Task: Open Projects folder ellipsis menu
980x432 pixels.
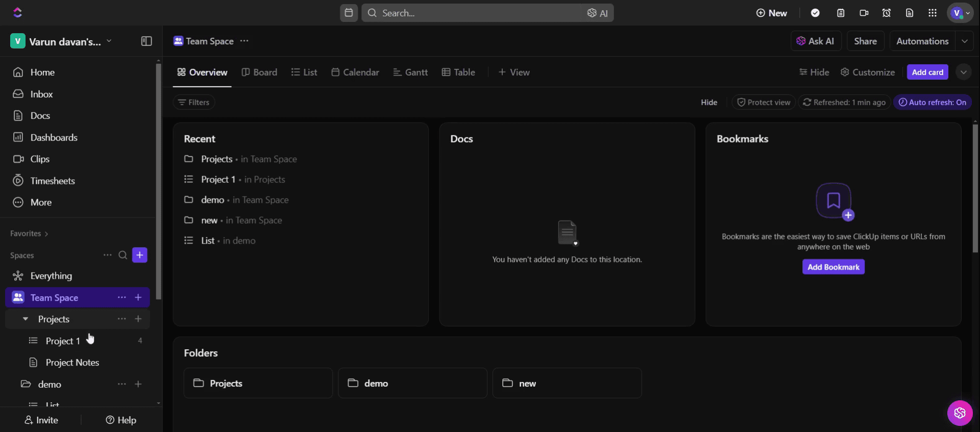Action: click(121, 319)
